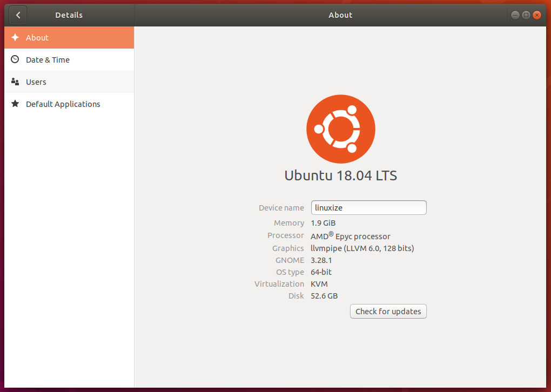Click the Ubuntu 18.04 LTS version label

pos(340,175)
